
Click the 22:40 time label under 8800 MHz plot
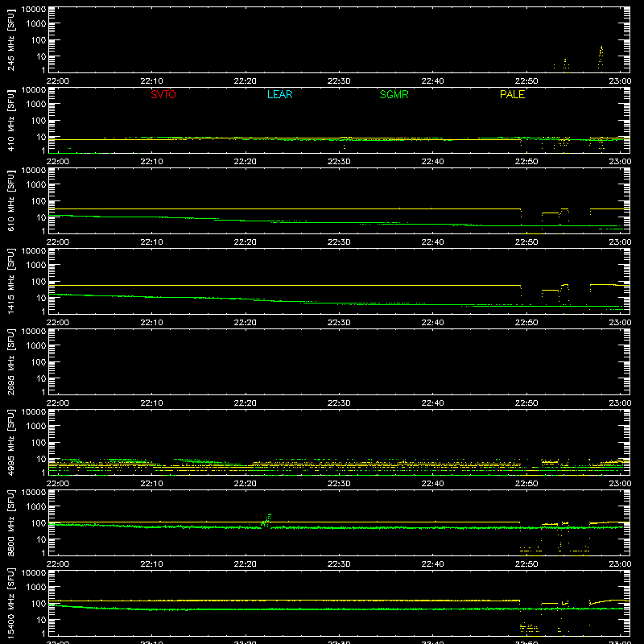pyautogui.click(x=432, y=564)
